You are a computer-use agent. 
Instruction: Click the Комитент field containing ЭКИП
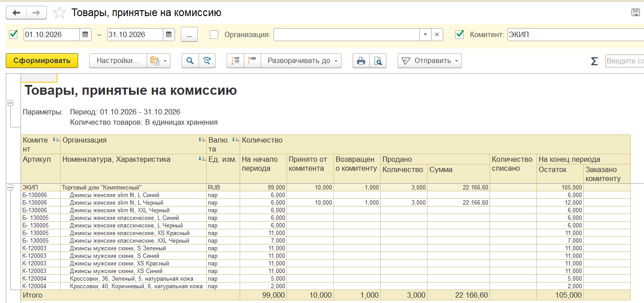[x=576, y=34]
